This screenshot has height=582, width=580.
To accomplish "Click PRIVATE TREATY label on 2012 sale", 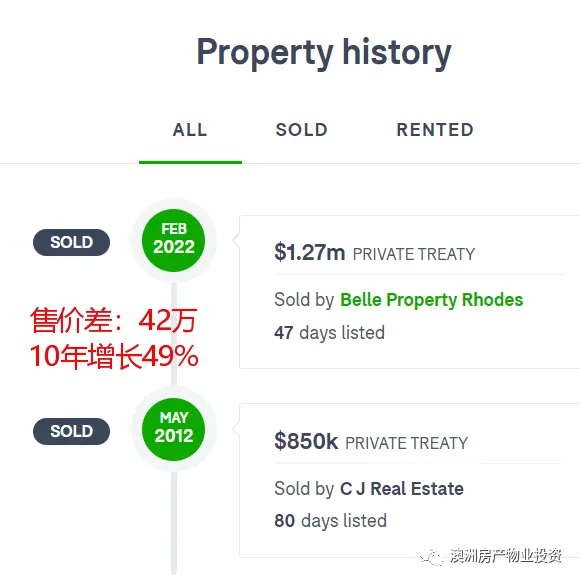I will [x=406, y=443].
